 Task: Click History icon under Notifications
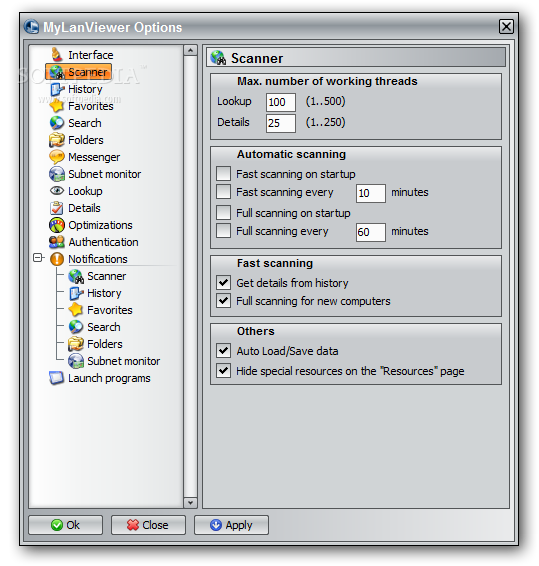[x=76, y=293]
